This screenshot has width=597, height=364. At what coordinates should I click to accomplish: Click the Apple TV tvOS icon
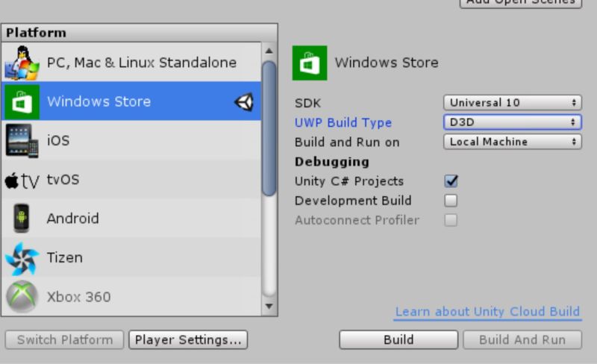pyautogui.click(x=22, y=180)
